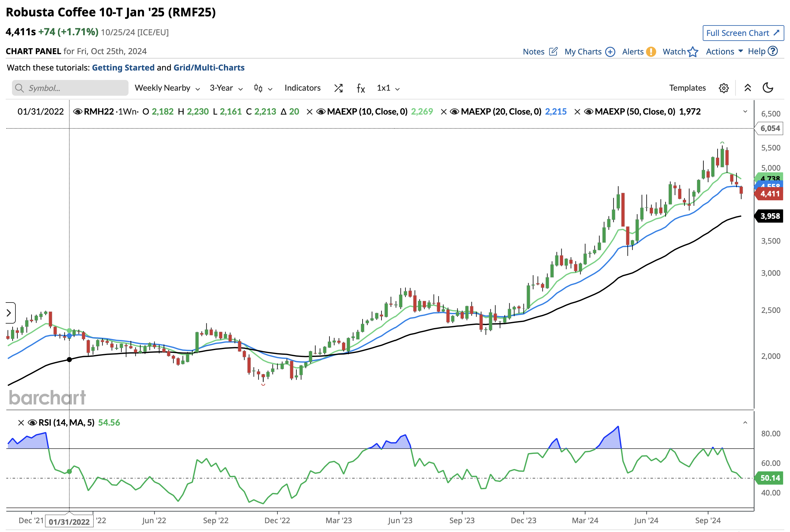Click the RSI value 54.56

coord(109,423)
